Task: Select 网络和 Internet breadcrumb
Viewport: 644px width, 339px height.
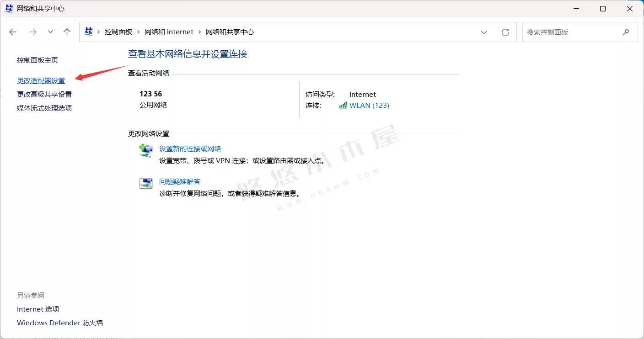Action: 169,32
